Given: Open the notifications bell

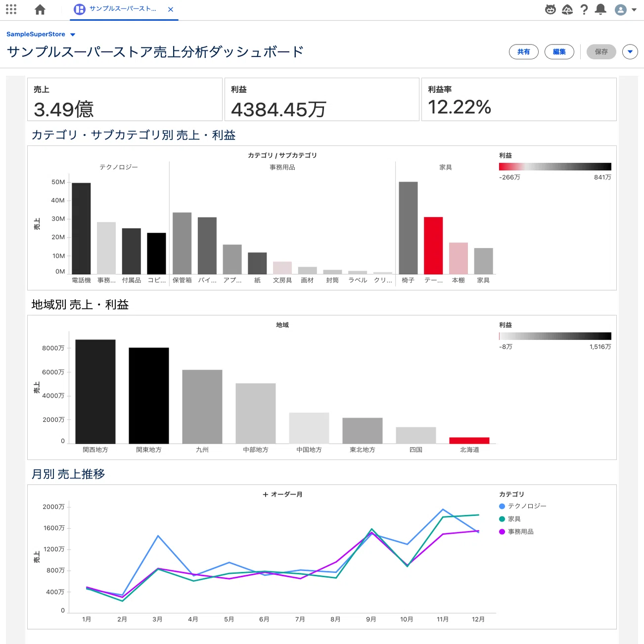Looking at the screenshot, I should [x=600, y=9].
